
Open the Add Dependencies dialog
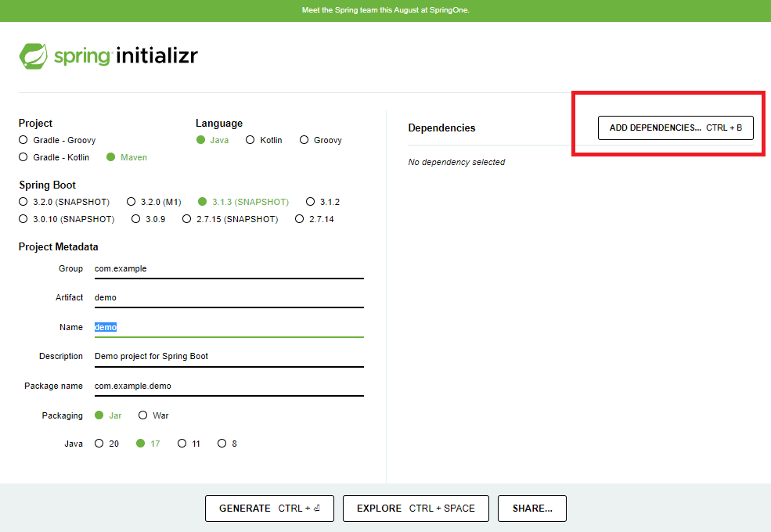676,128
